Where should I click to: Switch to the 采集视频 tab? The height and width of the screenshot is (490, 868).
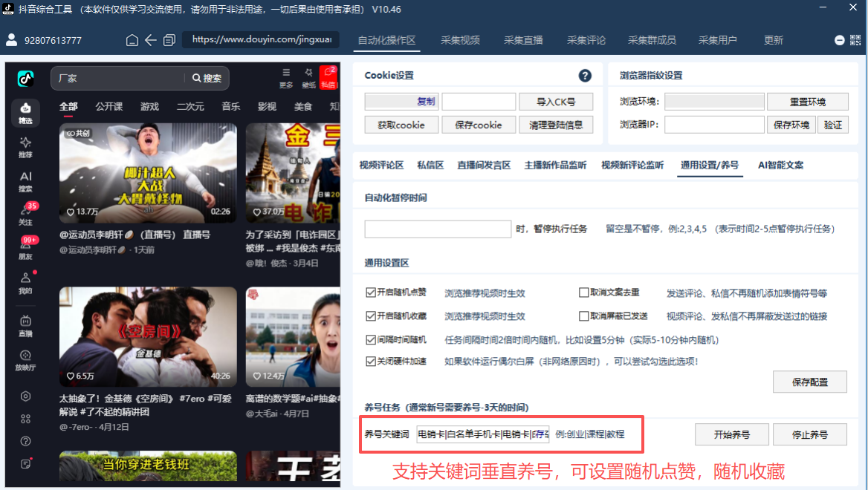(x=460, y=40)
